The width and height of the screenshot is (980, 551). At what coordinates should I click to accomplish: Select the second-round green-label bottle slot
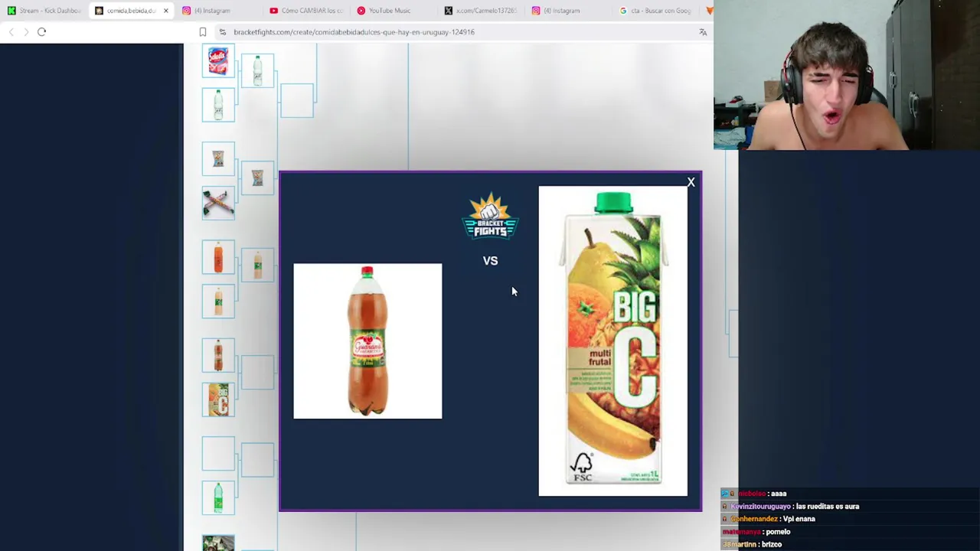coord(257,266)
